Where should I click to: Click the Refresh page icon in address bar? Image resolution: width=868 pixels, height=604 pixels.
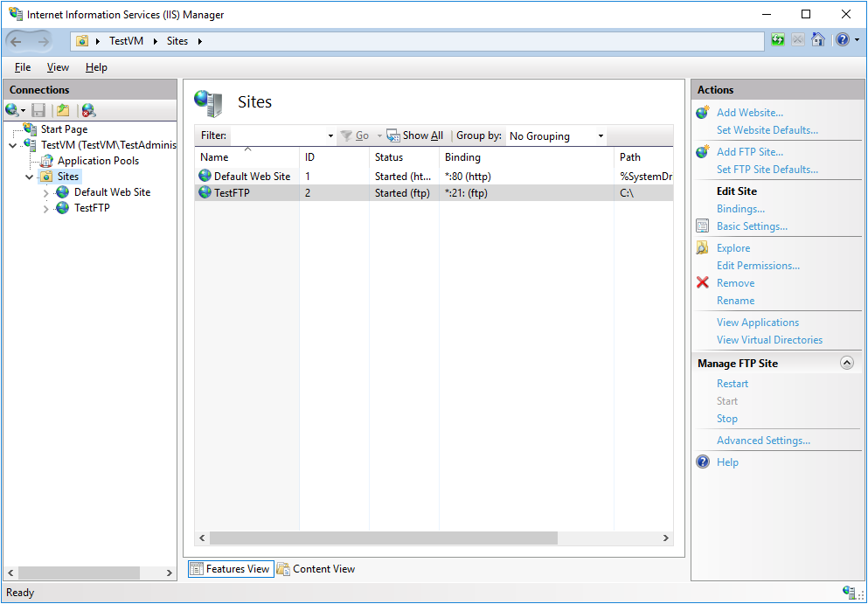(x=778, y=40)
